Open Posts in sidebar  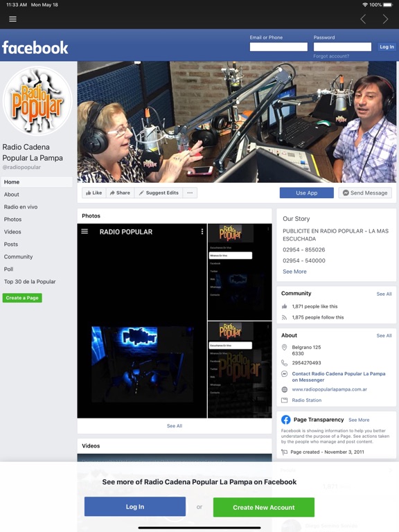[x=11, y=245]
